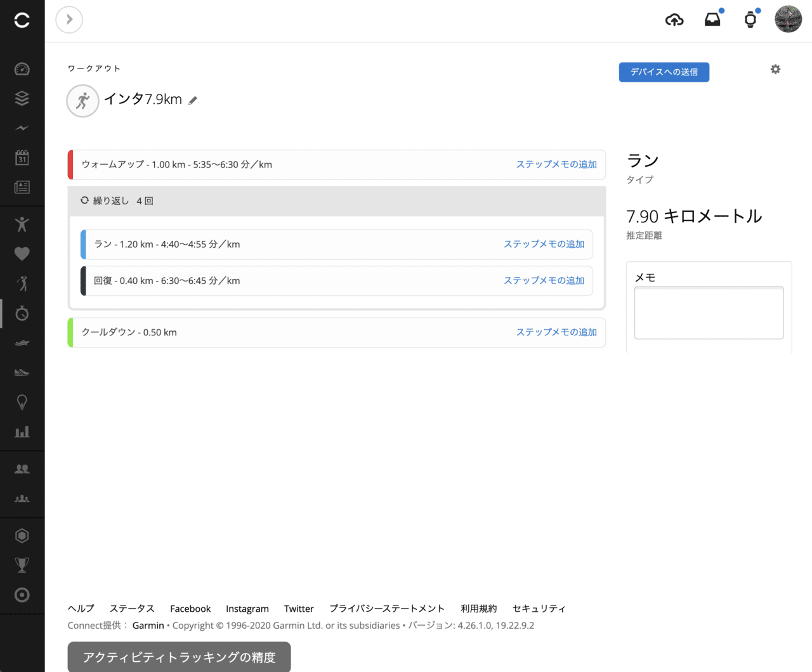The width and height of the screenshot is (812, 672).
Task: Open the Instagram footer link
Action: [x=247, y=609]
